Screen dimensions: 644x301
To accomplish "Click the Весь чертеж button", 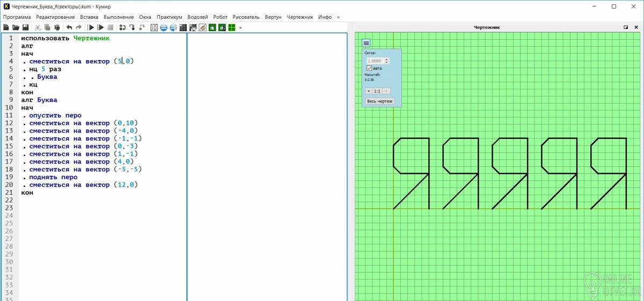I will click(x=380, y=101).
